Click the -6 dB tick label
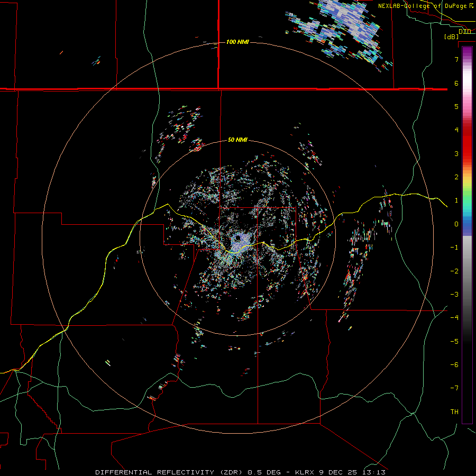This screenshot has width=476, height=476. (454, 365)
